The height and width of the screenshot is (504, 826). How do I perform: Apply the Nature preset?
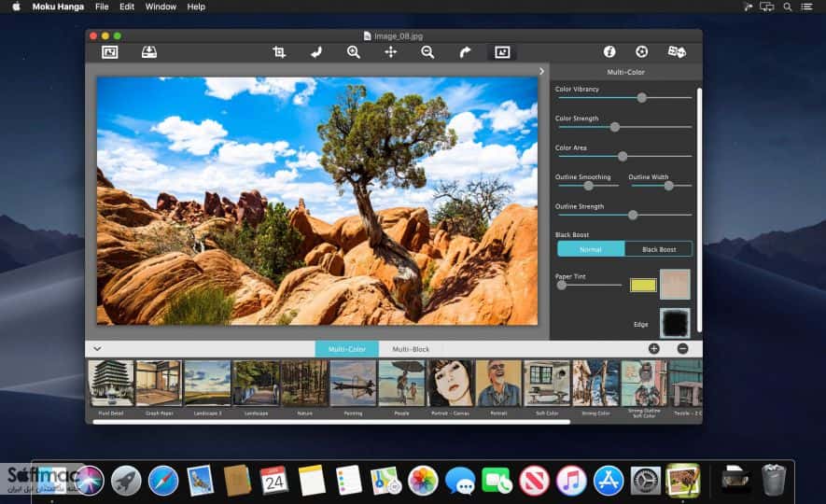click(x=304, y=383)
